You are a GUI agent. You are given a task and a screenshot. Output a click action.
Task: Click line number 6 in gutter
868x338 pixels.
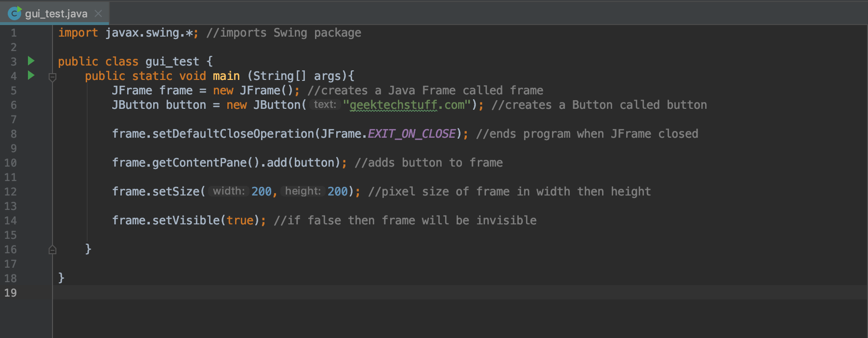pyautogui.click(x=13, y=105)
